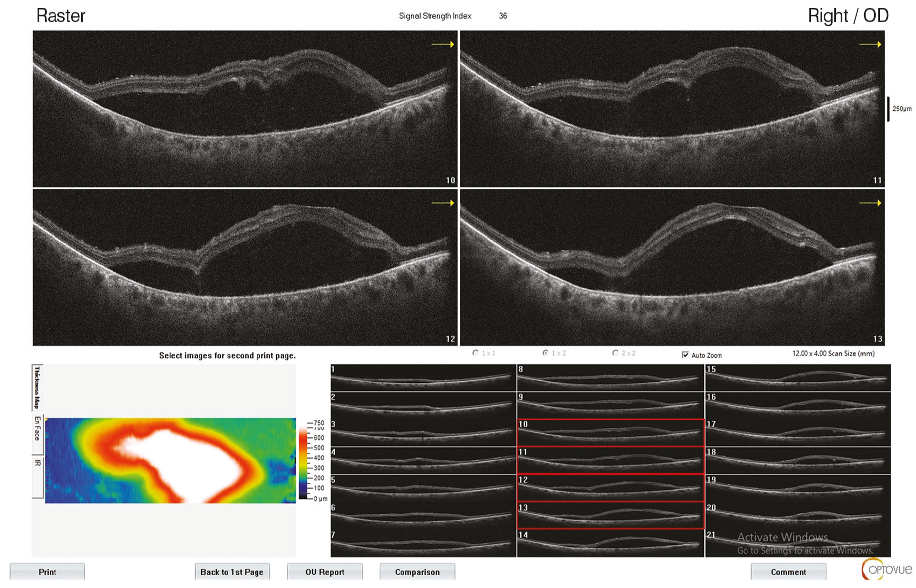Select raster scan thumbnail 17
The image size is (916, 588).
coord(798,433)
